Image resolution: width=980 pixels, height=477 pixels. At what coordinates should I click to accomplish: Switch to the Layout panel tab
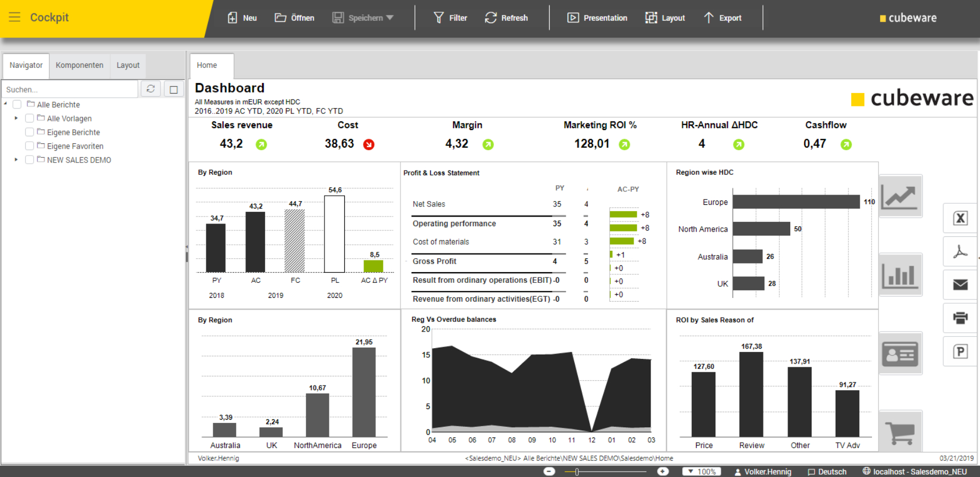coord(128,65)
